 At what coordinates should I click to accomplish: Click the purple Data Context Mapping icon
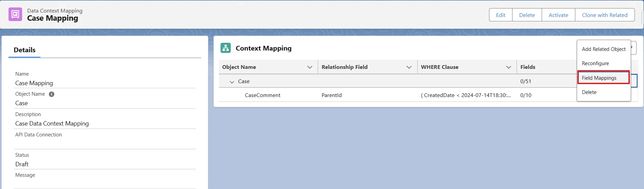(15, 15)
